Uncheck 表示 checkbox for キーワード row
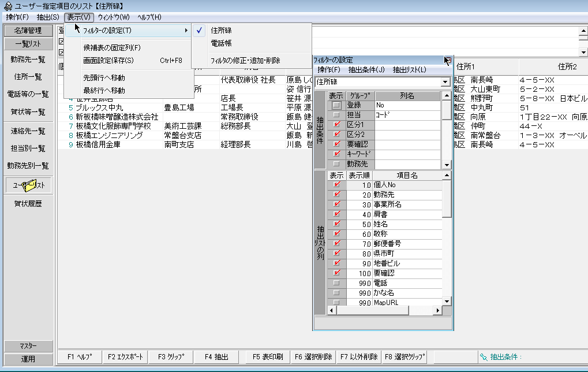This screenshot has height=372, width=588. coord(336,154)
